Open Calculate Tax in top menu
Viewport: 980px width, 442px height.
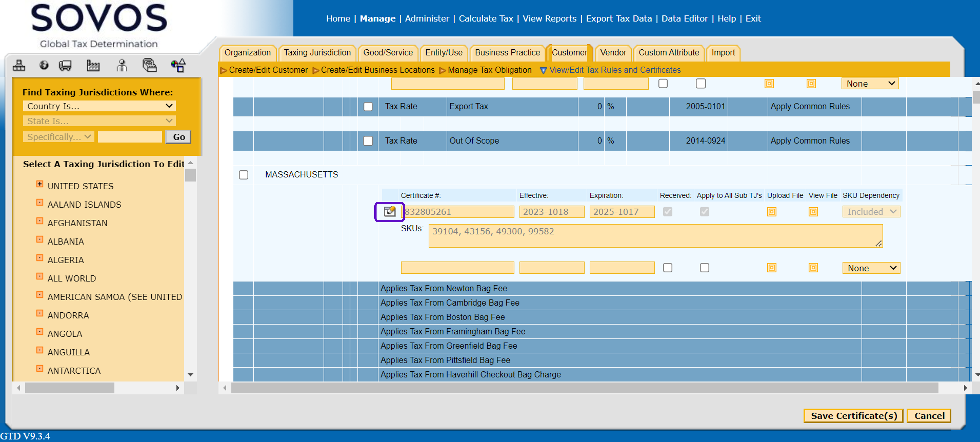pos(486,18)
